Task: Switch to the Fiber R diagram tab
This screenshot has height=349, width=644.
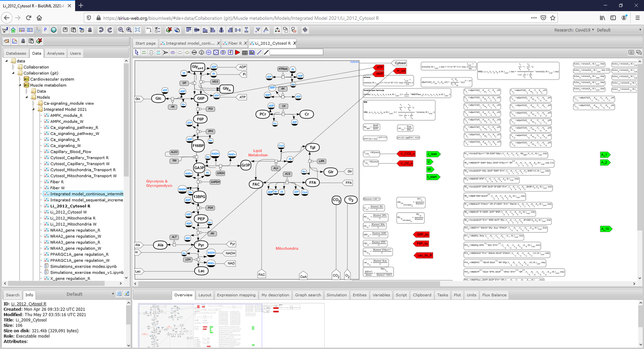Action: click(x=234, y=43)
